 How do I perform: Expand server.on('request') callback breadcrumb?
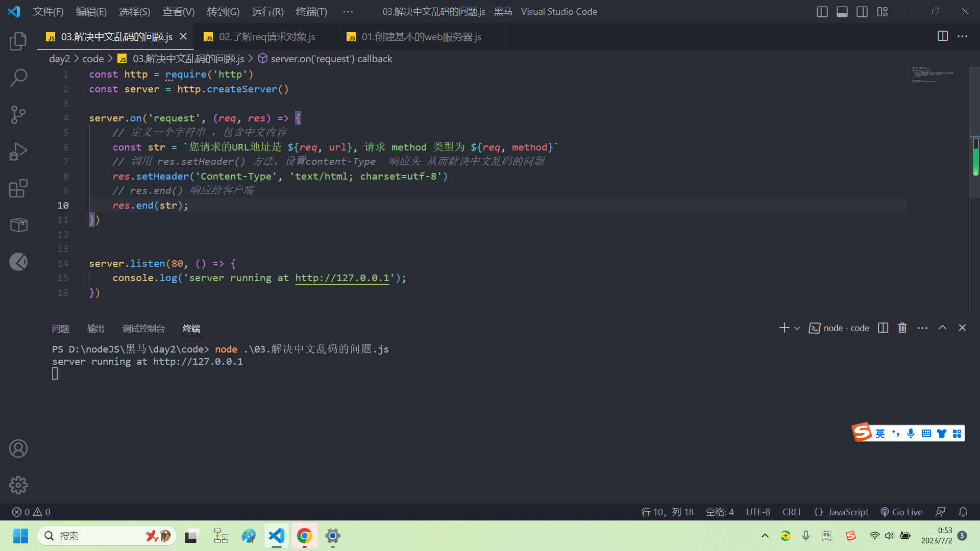point(325,59)
